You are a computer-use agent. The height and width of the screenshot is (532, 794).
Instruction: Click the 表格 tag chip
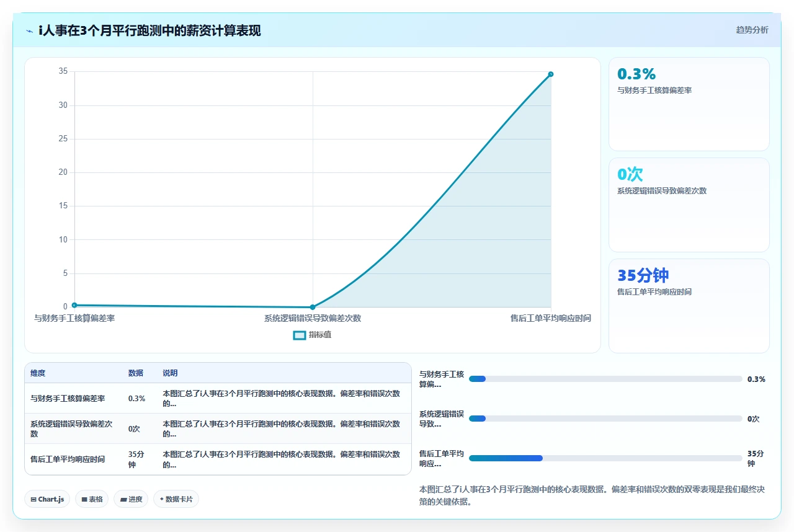tap(92, 499)
